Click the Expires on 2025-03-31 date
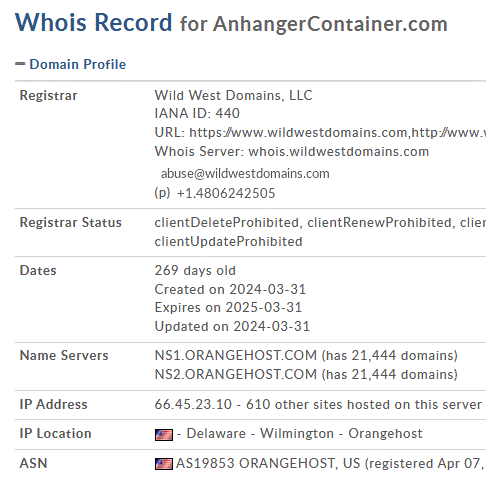The image size is (487, 478). coord(228,307)
